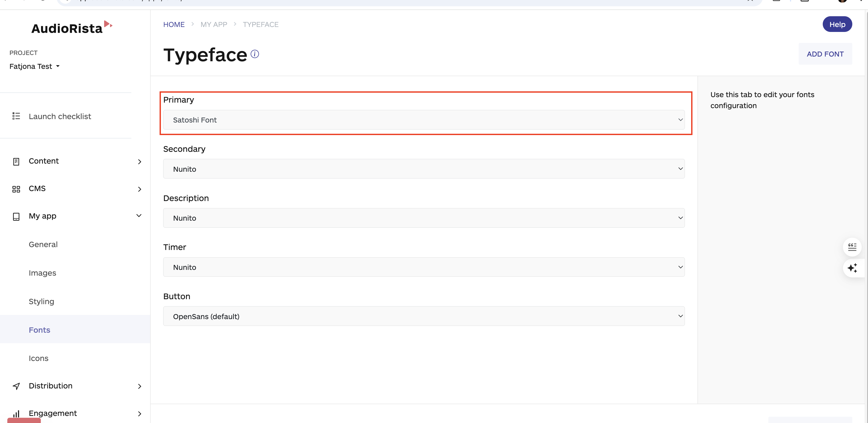The height and width of the screenshot is (423, 868).
Task: Click the floating quote feedback icon
Action: (x=853, y=247)
